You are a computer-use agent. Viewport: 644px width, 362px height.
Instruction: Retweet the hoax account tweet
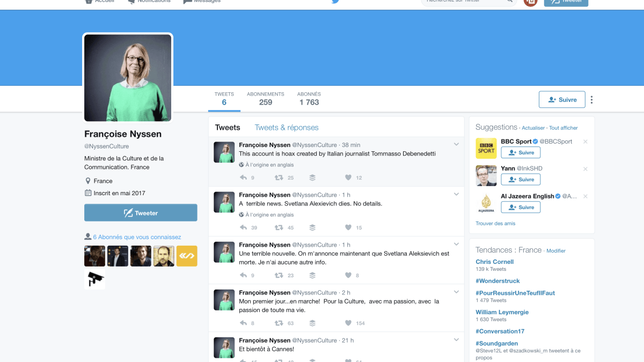pos(279,178)
